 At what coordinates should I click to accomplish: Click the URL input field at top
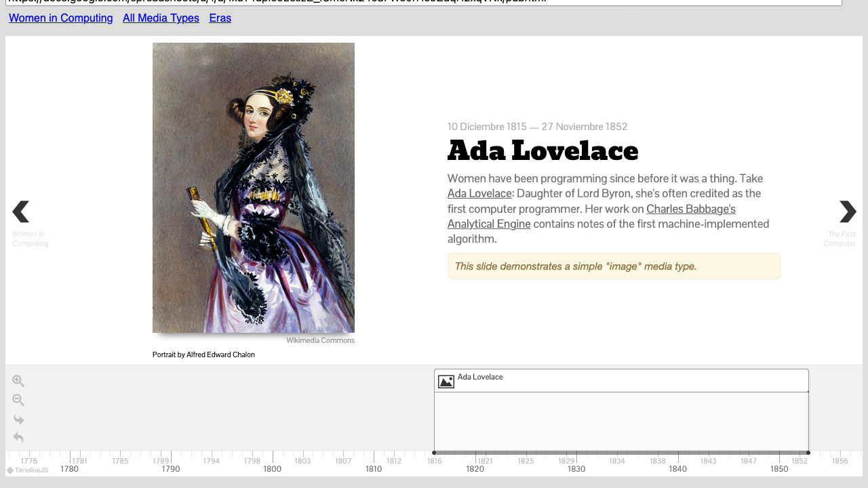[423, 3]
